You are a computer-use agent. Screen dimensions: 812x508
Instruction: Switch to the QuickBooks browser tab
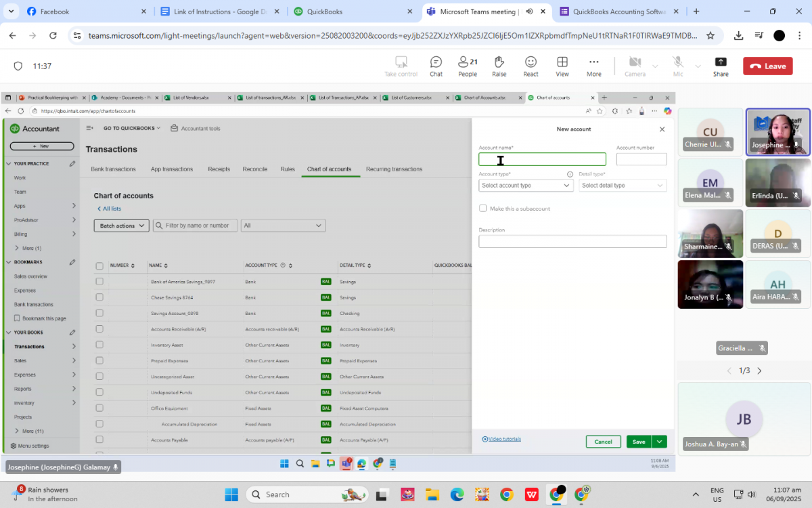pos(352,12)
